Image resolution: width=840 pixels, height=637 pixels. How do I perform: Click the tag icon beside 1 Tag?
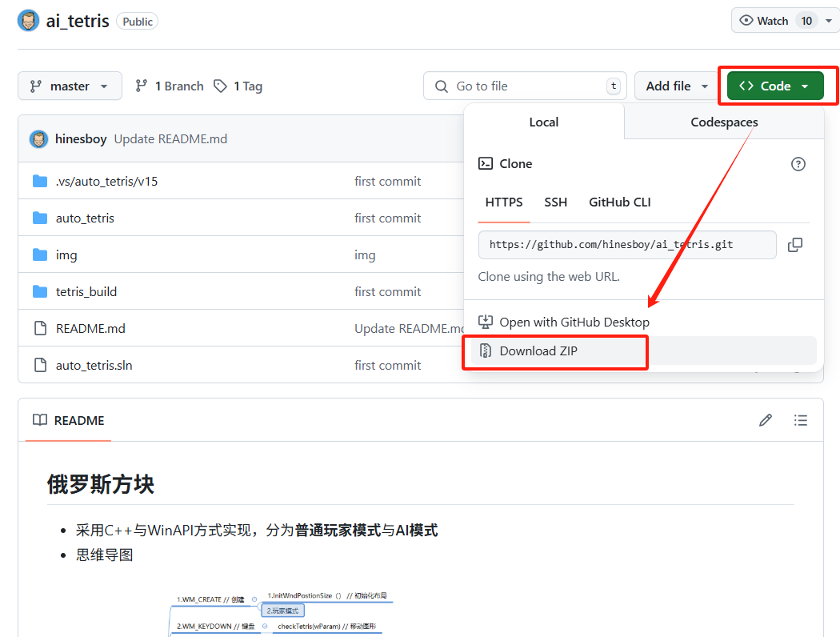click(x=220, y=86)
